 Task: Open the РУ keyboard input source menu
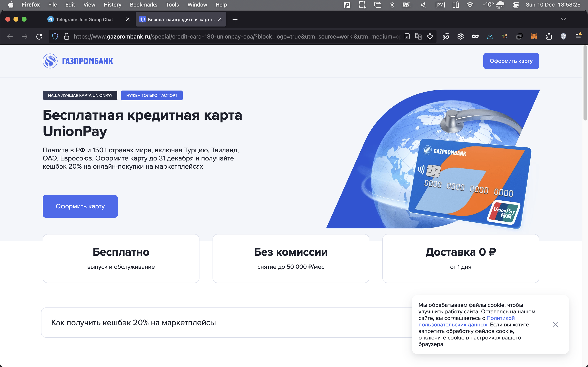point(440,5)
